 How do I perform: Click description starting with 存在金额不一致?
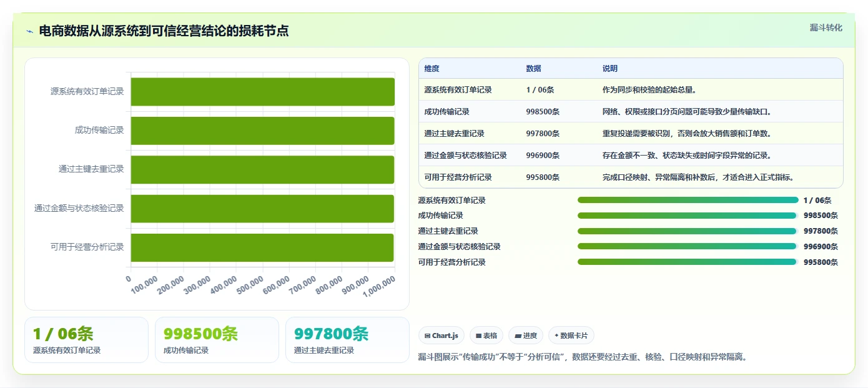point(687,156)
